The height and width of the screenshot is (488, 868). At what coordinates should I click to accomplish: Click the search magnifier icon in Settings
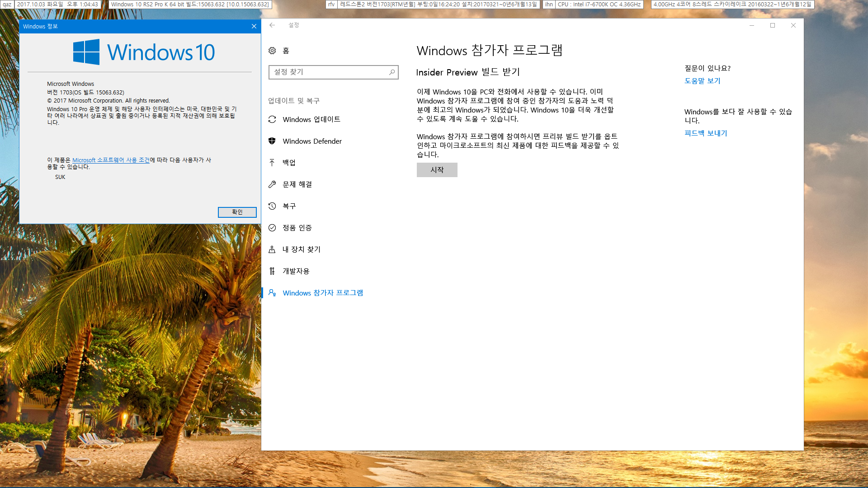point(392,72)
